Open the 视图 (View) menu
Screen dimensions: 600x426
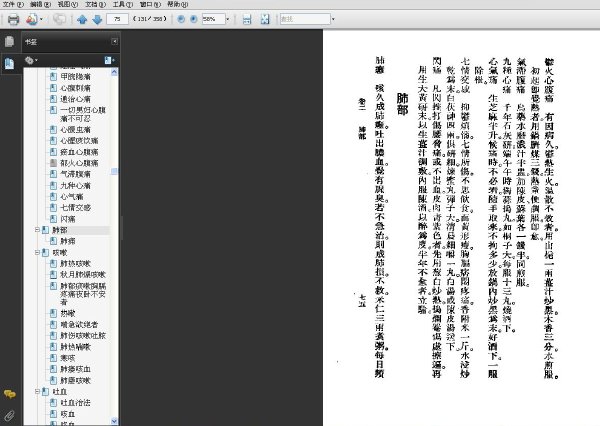click(x=68, y=4)
